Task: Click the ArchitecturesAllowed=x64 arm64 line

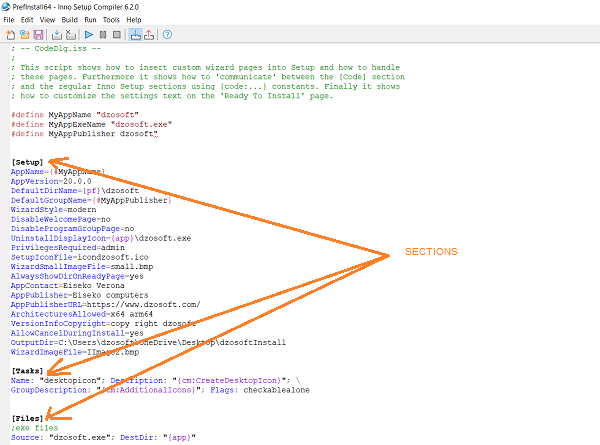Action: pyautogui.click(x=82, y=314)
